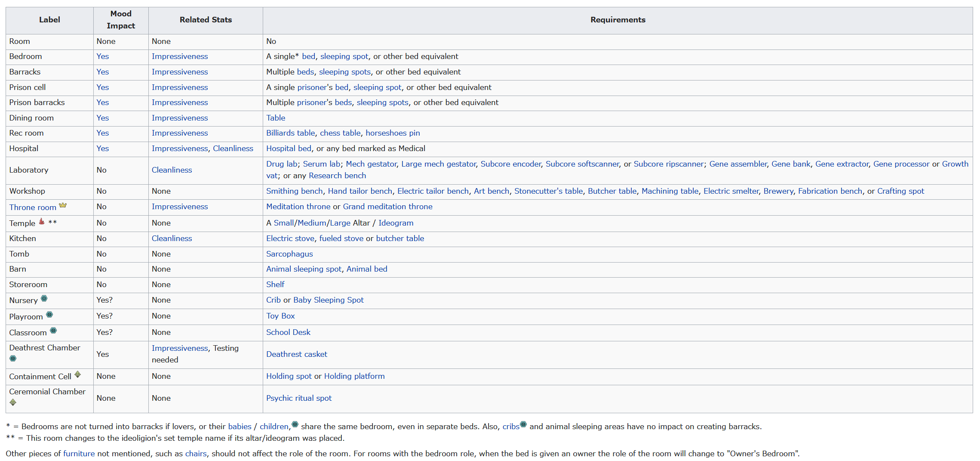Open the Toy Box link
980x461 pixels.
pos(280,316)
